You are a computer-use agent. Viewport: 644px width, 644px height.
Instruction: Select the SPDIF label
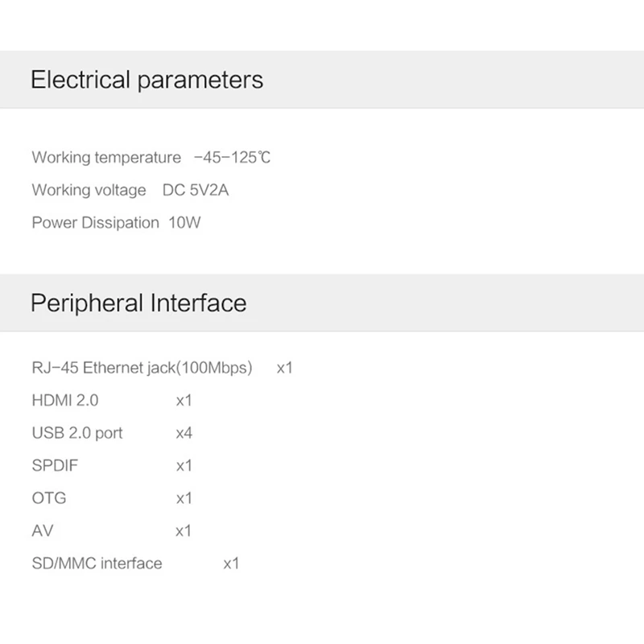pos(55,465)
